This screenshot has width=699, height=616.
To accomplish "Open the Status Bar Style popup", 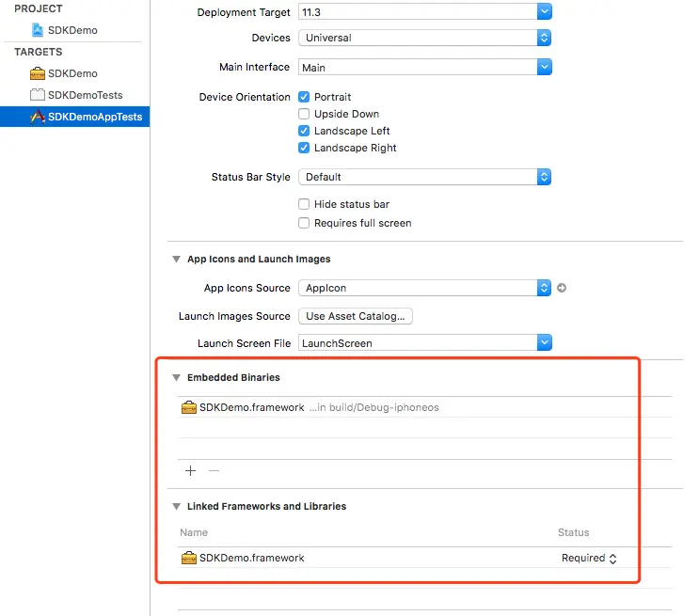I will coord(425,177).
